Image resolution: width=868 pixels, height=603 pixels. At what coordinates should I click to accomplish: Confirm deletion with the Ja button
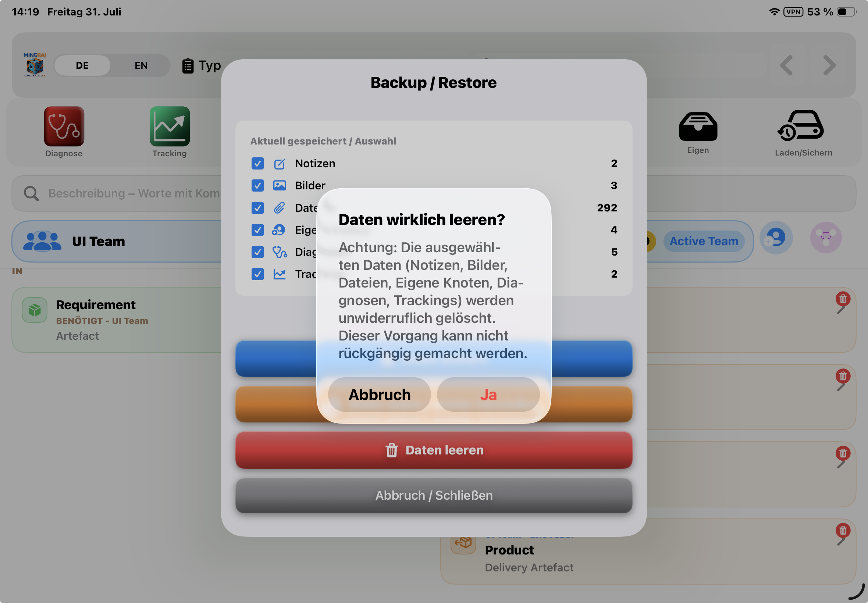pos(488,395)
